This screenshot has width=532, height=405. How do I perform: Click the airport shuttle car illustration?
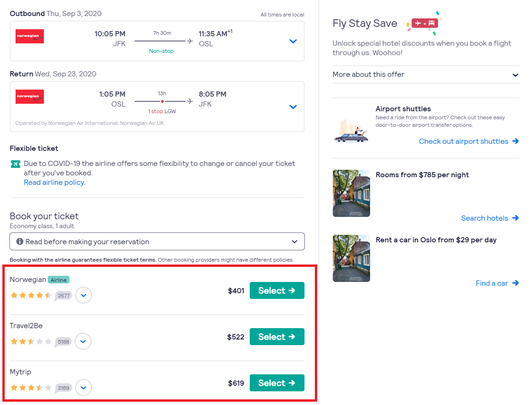point(351,131)
